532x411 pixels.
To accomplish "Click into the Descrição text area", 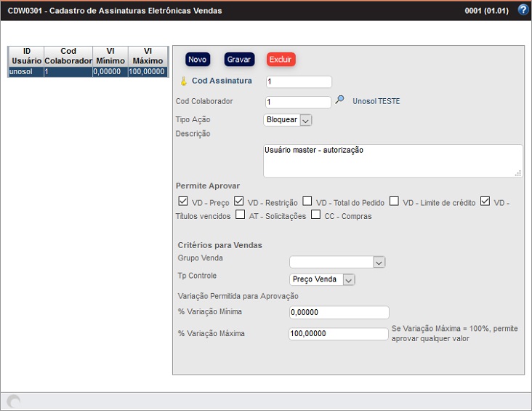I will 392,160.
